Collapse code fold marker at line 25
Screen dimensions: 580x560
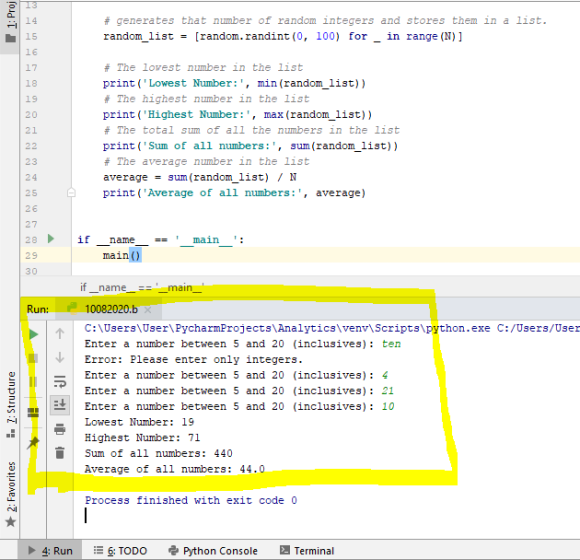pos(71,193)
